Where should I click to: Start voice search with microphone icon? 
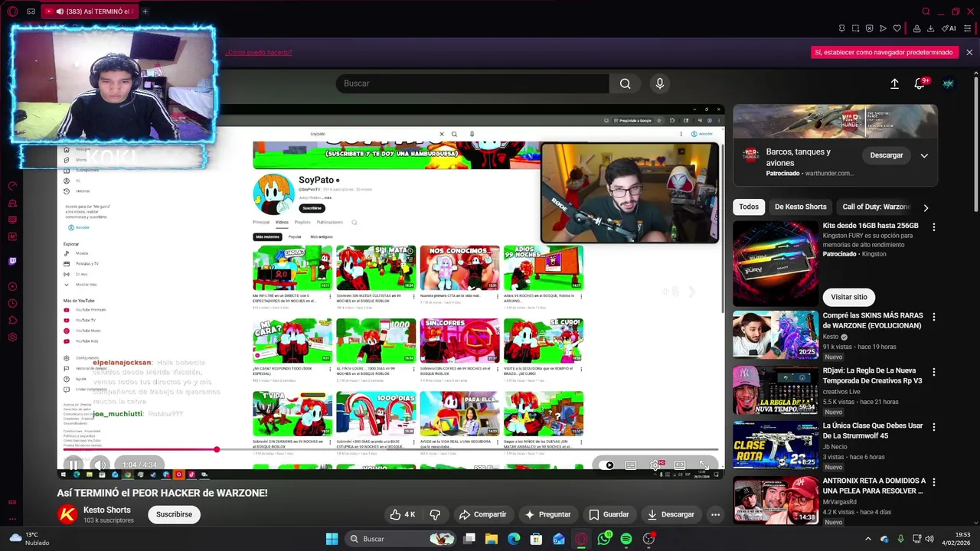pyautogui.click(x=660, y=83)
